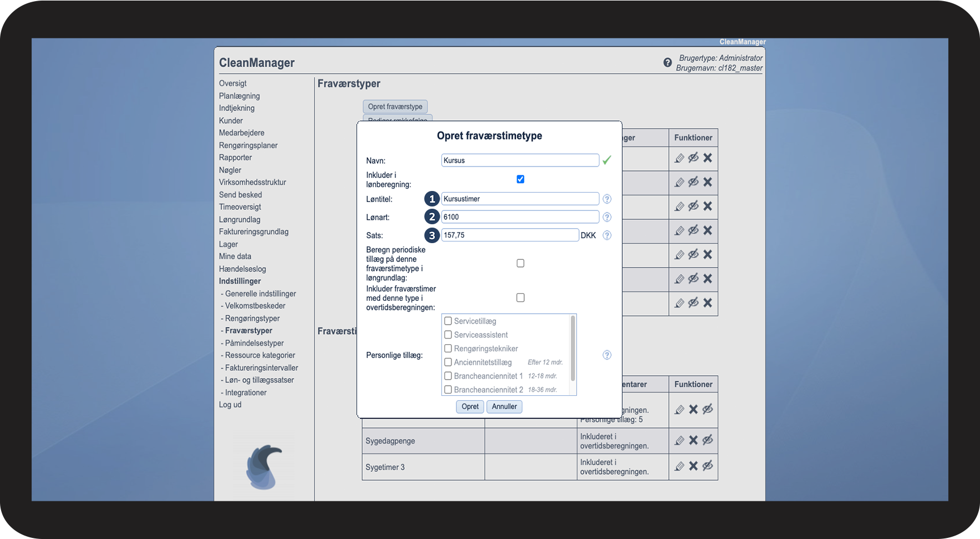Select the Rengøringstekniker checkbox

tap(448, 349)
